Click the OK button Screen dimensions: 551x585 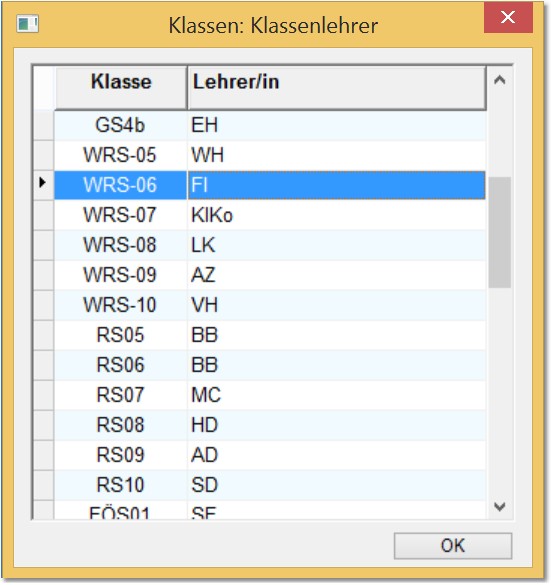453,546
